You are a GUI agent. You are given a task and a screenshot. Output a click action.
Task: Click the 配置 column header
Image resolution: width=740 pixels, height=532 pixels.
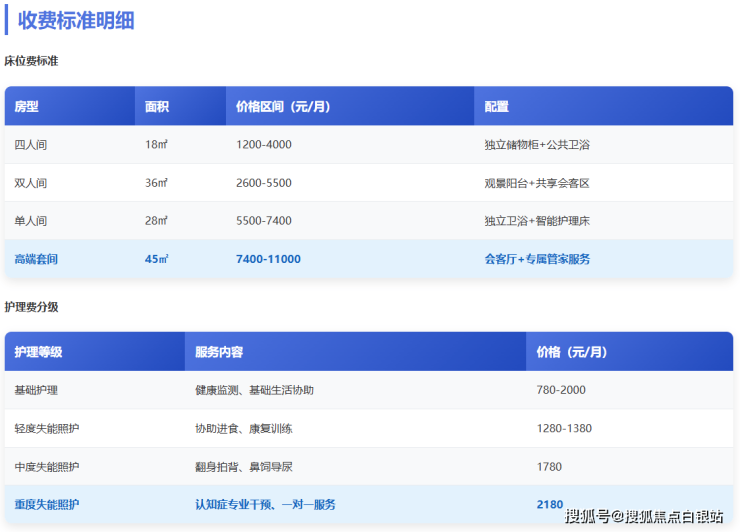[x=497, y=106]
